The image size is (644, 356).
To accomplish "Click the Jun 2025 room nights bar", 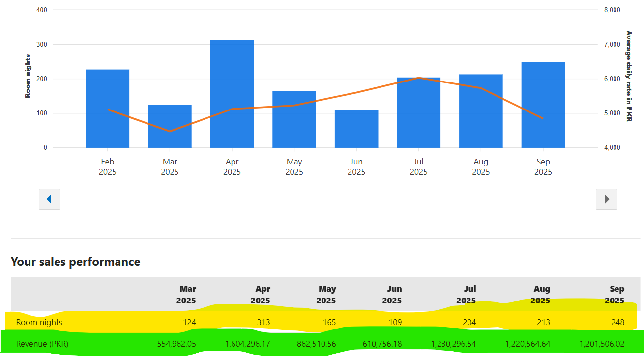I will coord(356,129).
